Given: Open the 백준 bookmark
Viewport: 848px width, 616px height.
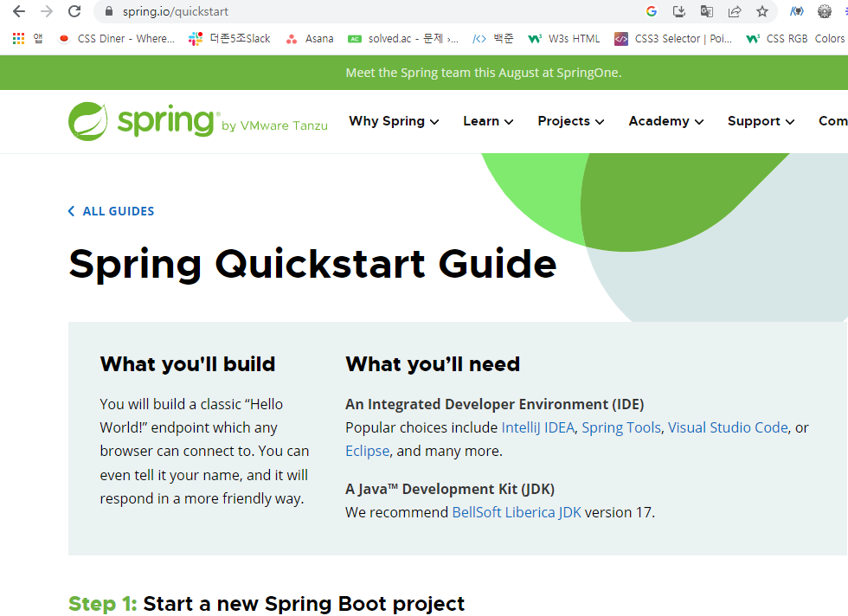Looking at the screenshot, I should pyautogui.click(x=492, y=38).
